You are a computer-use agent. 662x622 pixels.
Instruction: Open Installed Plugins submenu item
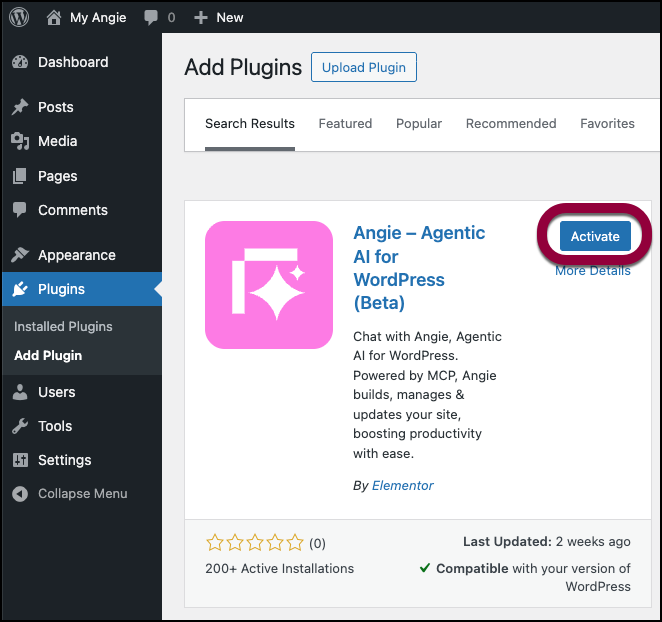pos(63,327)
